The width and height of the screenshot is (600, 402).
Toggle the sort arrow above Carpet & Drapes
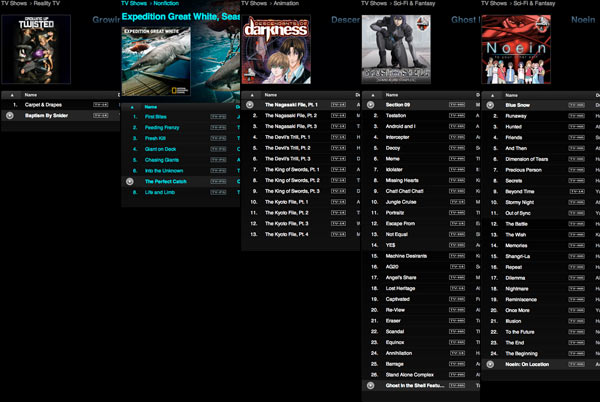point(9,94)
